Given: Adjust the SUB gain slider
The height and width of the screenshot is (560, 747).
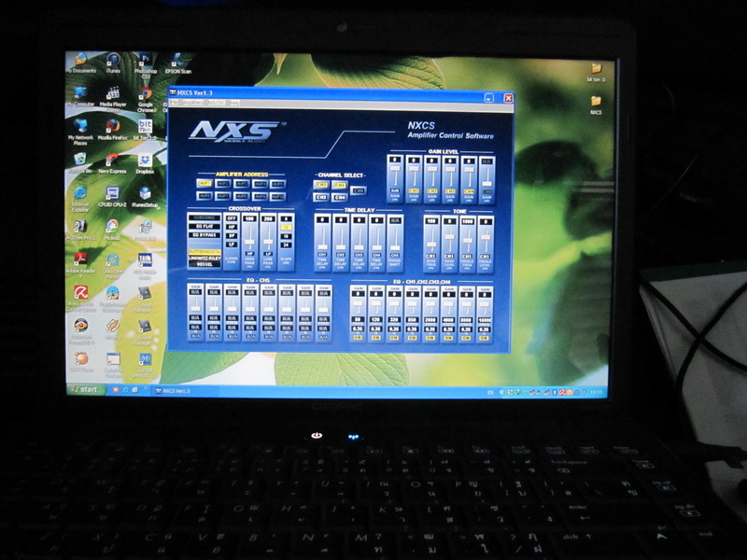Looking at the screenshot, I should click(x=395, y=170).
